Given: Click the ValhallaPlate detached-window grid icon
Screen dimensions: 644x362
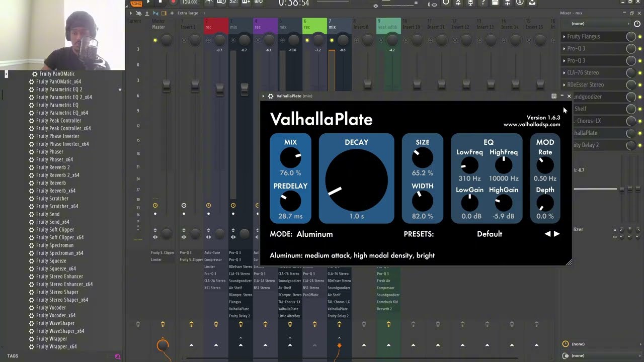Looking at the screenshot, I should [x=554, y=96].
